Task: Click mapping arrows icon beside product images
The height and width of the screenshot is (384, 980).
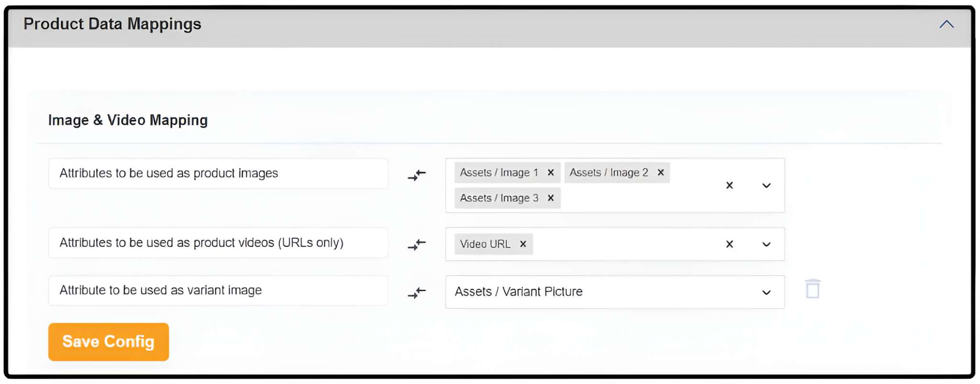Action: point(417,175)
